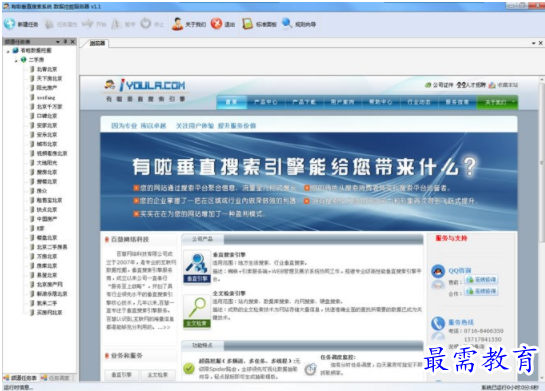545x391 pixels.
Task: Click the 新建任务 plus icon
Action: point(9,24)
